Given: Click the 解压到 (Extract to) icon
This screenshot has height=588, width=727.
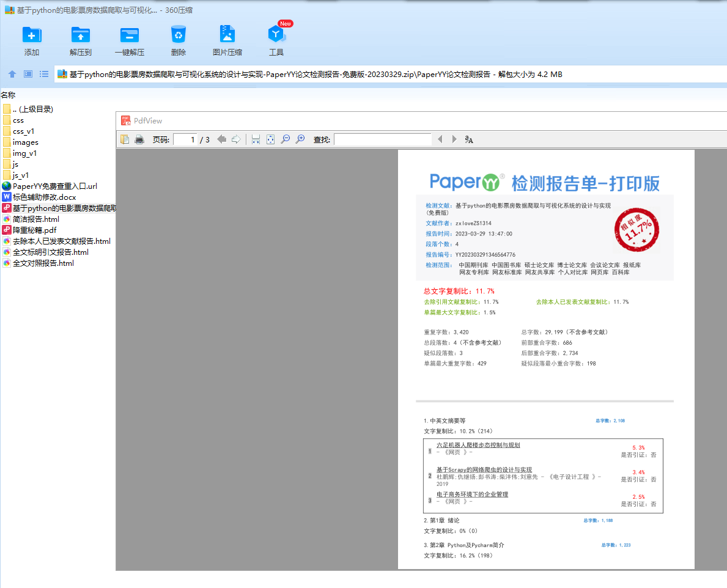Looking at the screenshot, I should 80,35.
